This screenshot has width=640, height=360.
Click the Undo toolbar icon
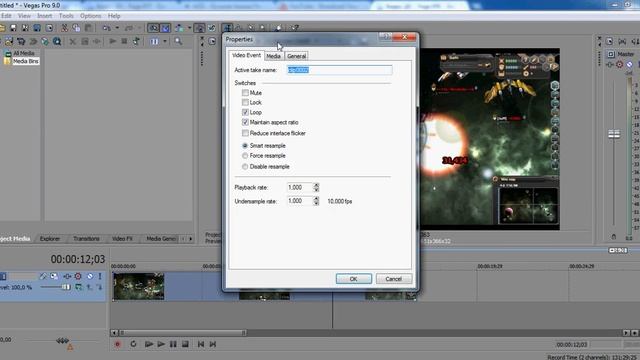(x=107, y=28)
